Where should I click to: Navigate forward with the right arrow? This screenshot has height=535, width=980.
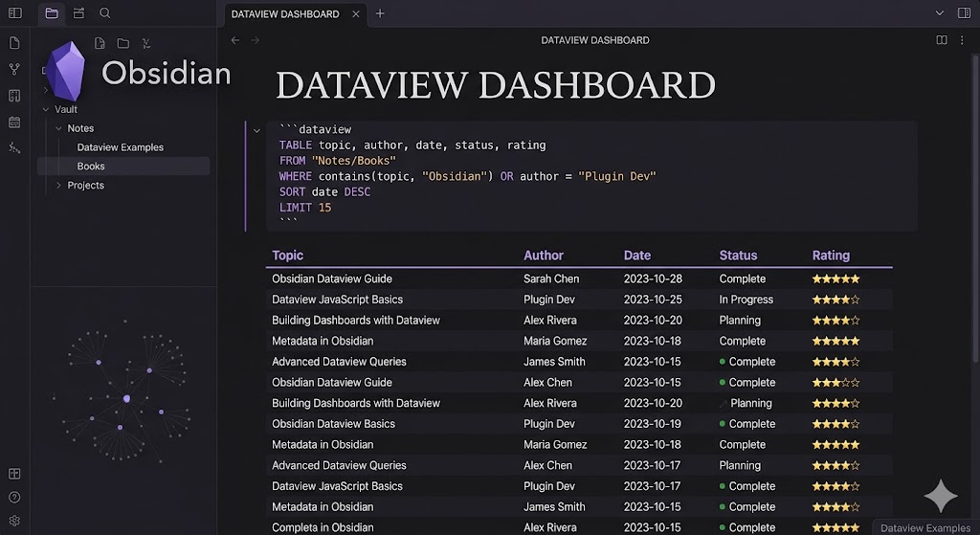pyautogui.click(x=255, y=40)
